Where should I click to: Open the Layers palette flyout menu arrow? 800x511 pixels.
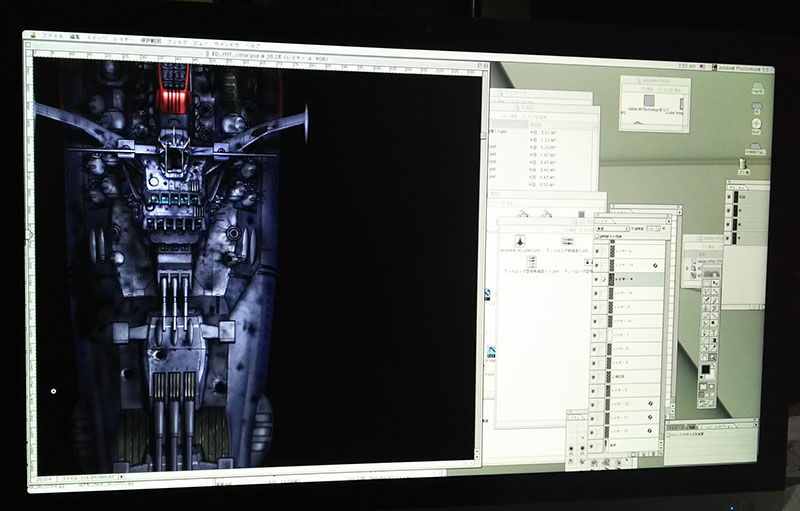coord(668,221)
